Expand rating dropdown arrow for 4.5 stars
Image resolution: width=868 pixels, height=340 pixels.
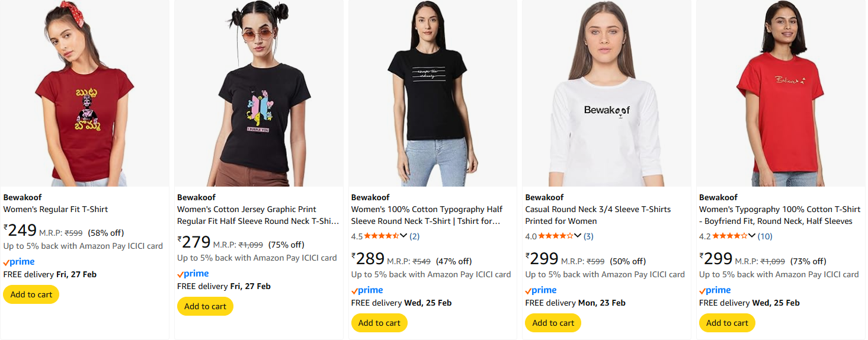click(404, 236)
